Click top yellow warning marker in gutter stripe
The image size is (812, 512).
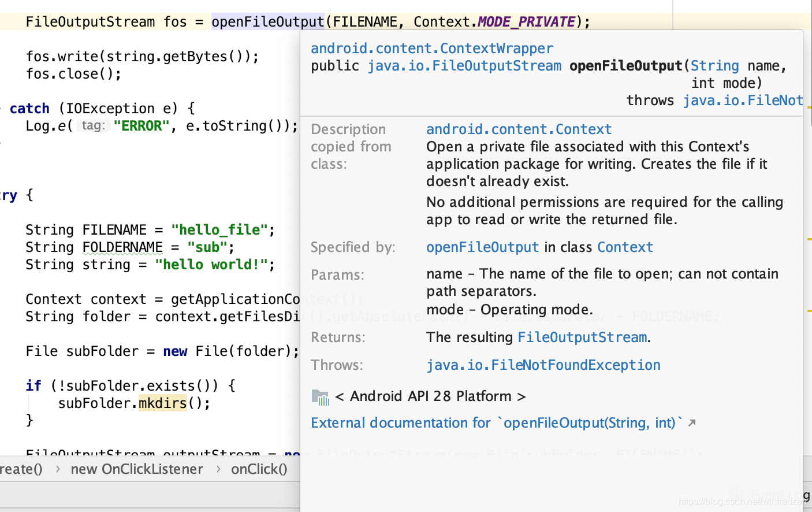click(809, 107)
